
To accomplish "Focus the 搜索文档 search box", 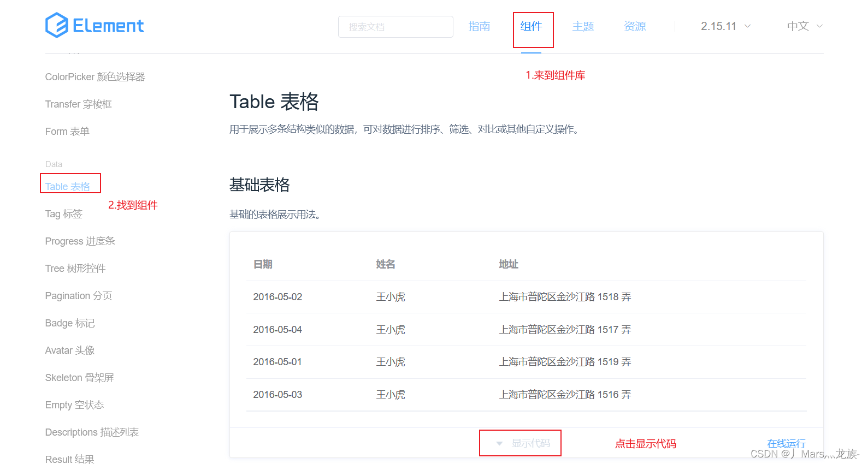I will click(x=395, y=27).
